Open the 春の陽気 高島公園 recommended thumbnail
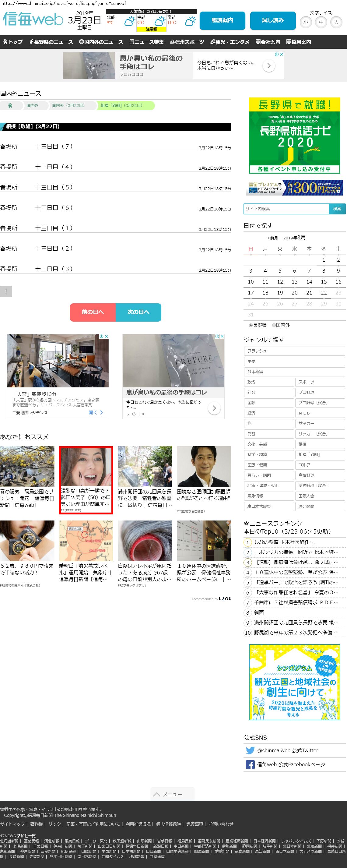Screen dimensions: 347x868 click(27, 466)
